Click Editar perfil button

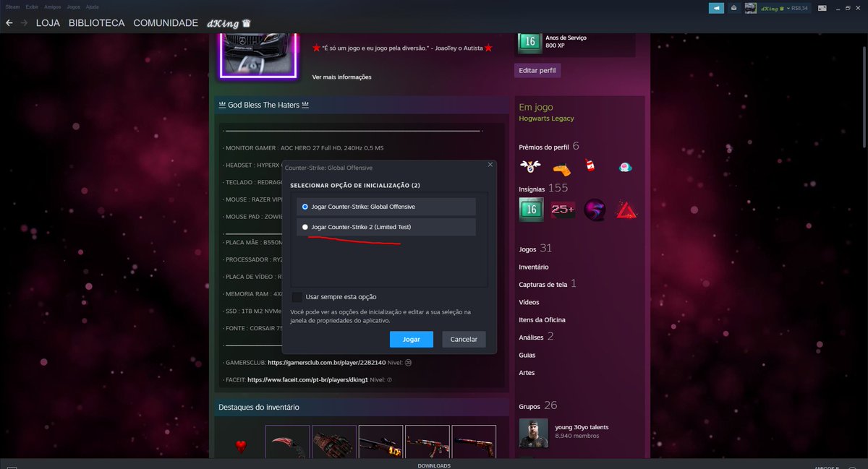[537, 70]
